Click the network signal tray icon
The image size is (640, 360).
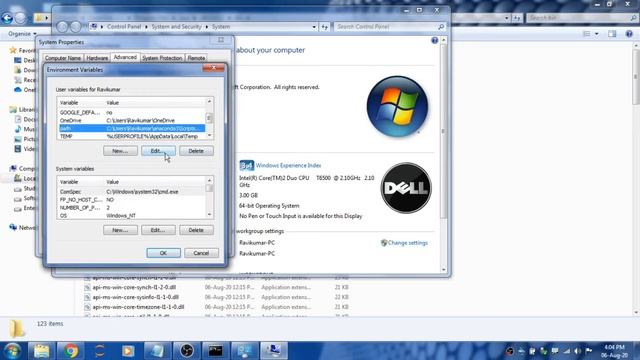[567, 351]
